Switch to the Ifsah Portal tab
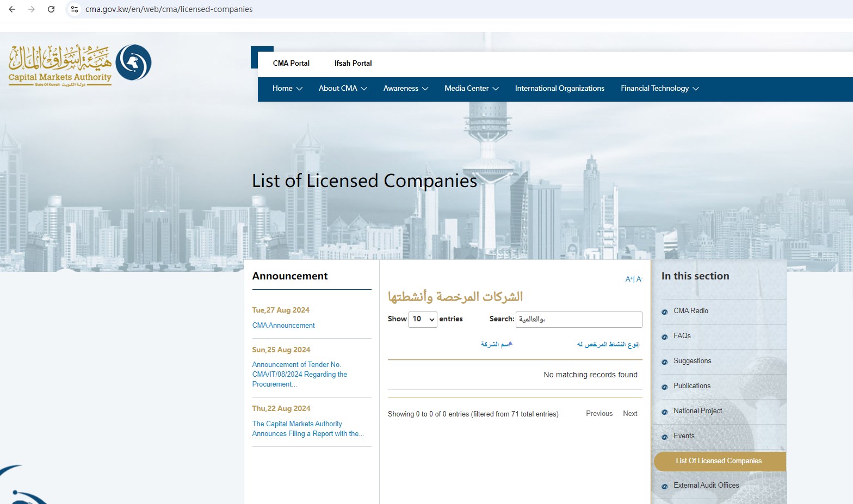This screenshot has width=853, height=504. click(x=353, y=63)
